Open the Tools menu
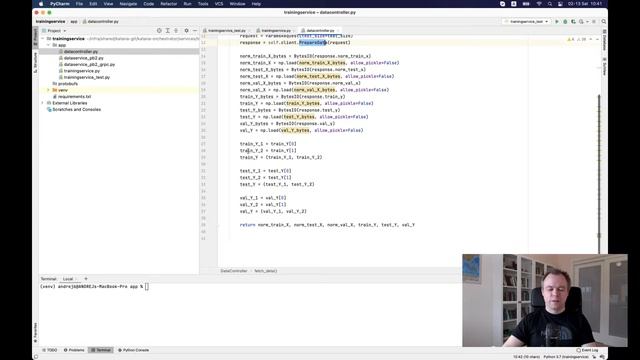The image size is (640, 360). (x=203, y=4)
